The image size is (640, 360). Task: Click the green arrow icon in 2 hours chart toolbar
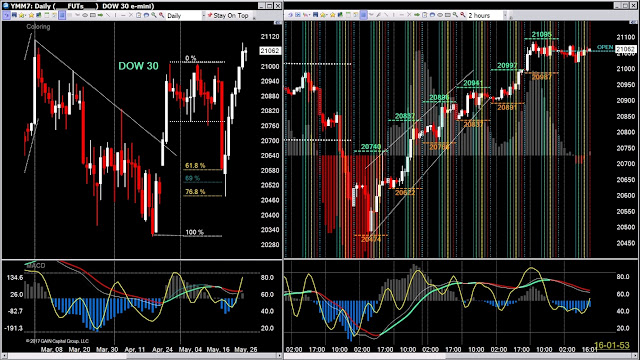[417, 15]
